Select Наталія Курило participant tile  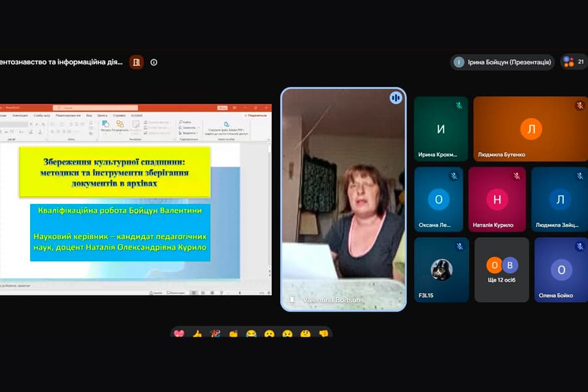tap(497, 199)
